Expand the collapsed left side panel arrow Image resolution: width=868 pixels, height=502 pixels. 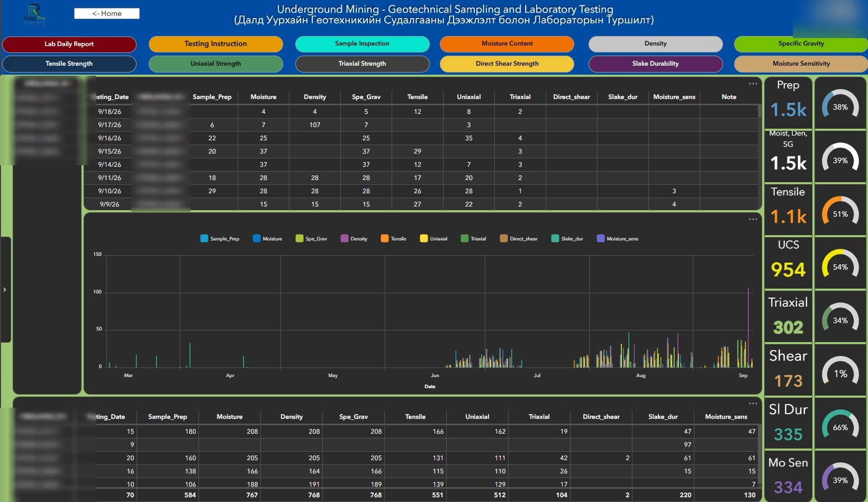click(5, 290)
